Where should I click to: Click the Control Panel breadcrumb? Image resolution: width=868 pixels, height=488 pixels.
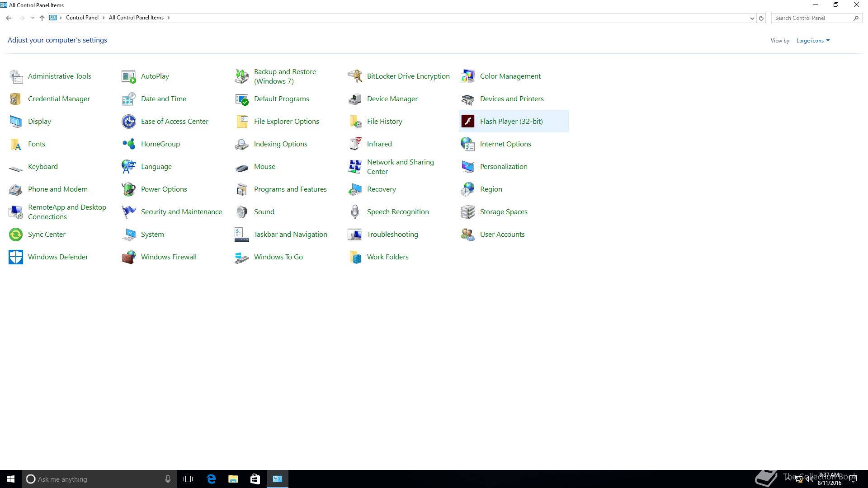[82, 18]
